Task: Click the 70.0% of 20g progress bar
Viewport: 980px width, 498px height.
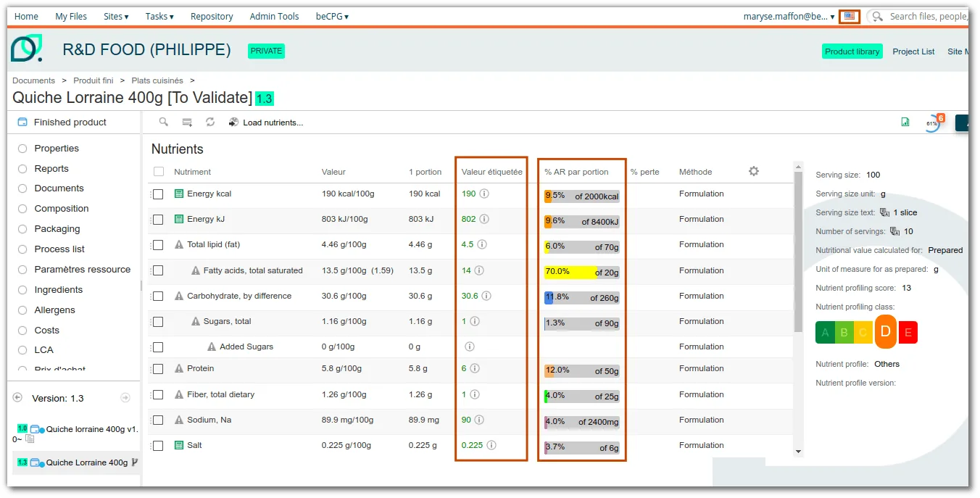Action: click(582, 273)
